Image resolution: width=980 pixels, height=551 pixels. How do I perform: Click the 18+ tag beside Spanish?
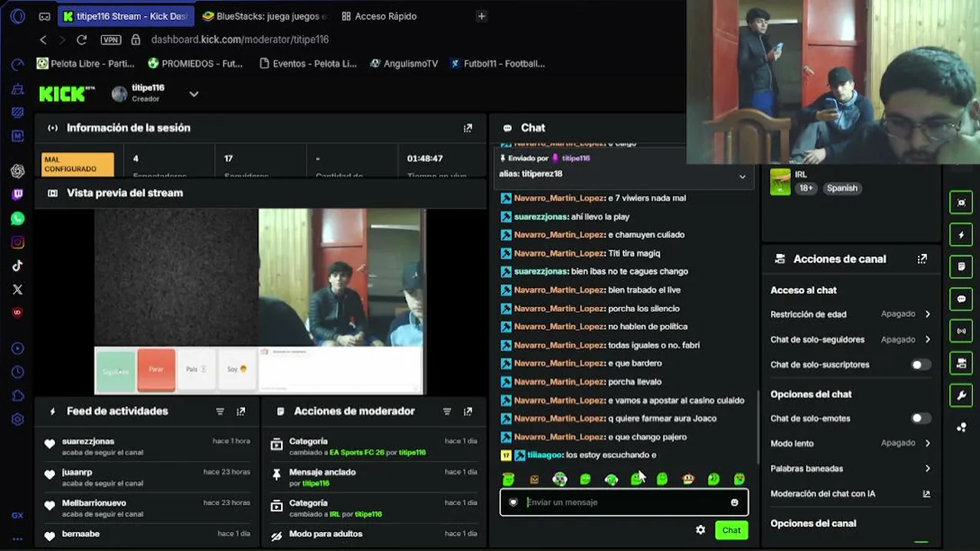coord(806,188)
